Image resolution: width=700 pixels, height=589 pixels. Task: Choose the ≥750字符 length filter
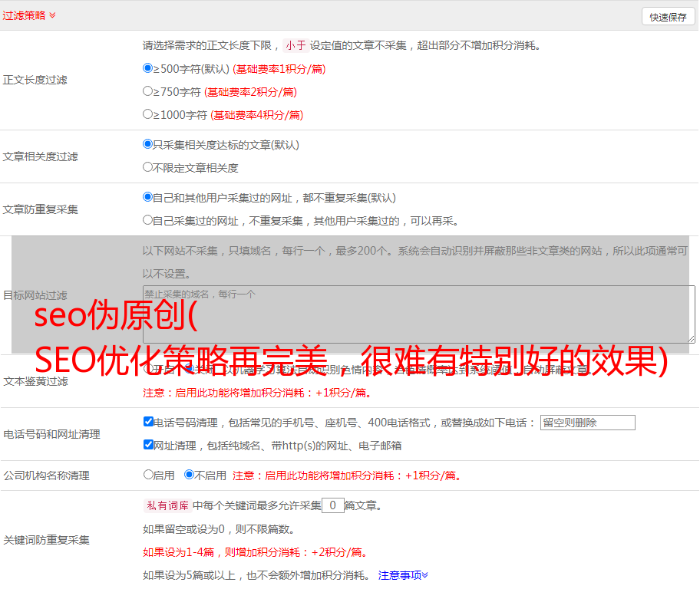click(x=148, y=90)
